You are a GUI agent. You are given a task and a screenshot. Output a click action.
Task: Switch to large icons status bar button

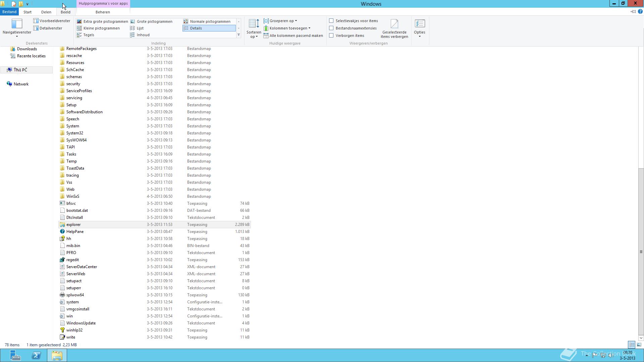(x=639, y=345)
